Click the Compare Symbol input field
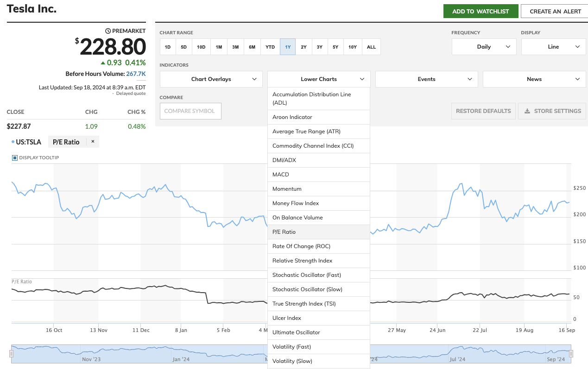Image resolution: width=588 pixels, height=369 pixels. [x=190, y=111]
